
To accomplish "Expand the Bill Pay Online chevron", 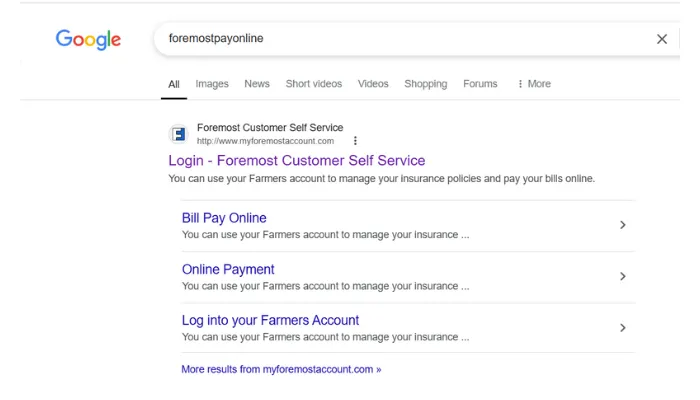I will point(622,225).
